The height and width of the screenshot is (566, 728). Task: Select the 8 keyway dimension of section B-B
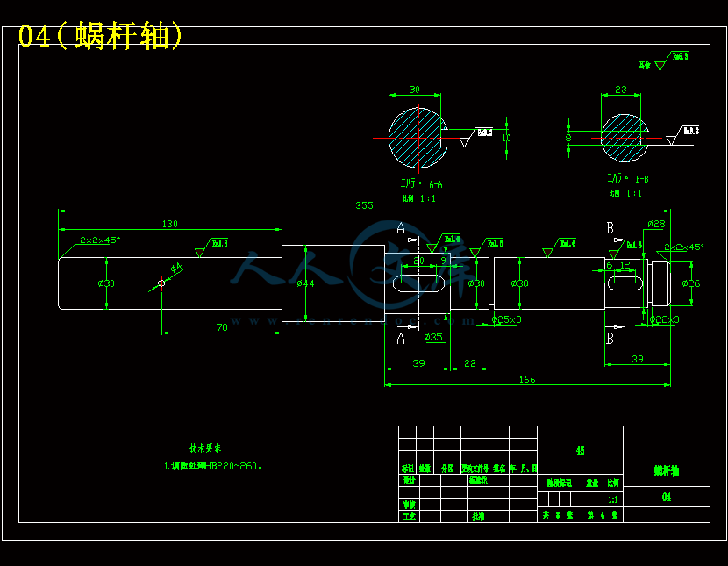click(567, 138)
